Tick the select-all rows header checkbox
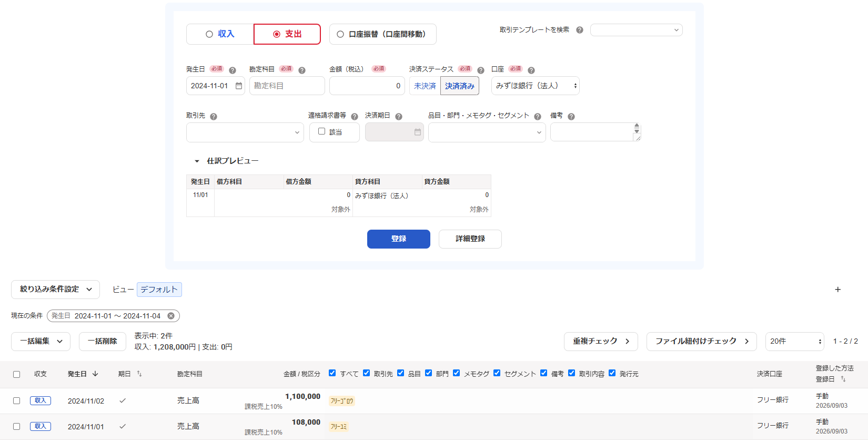The image size is (868, 443). point(16,375)
